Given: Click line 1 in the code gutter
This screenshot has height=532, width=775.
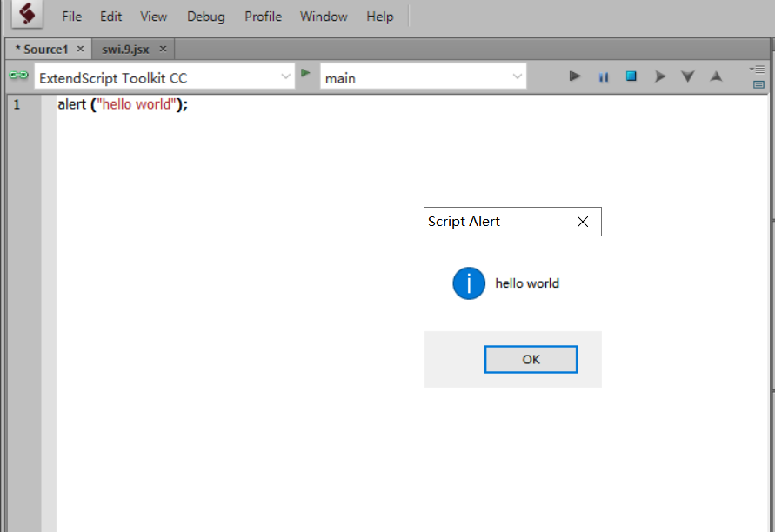Looking at the screenshot, I should (17, 104).
